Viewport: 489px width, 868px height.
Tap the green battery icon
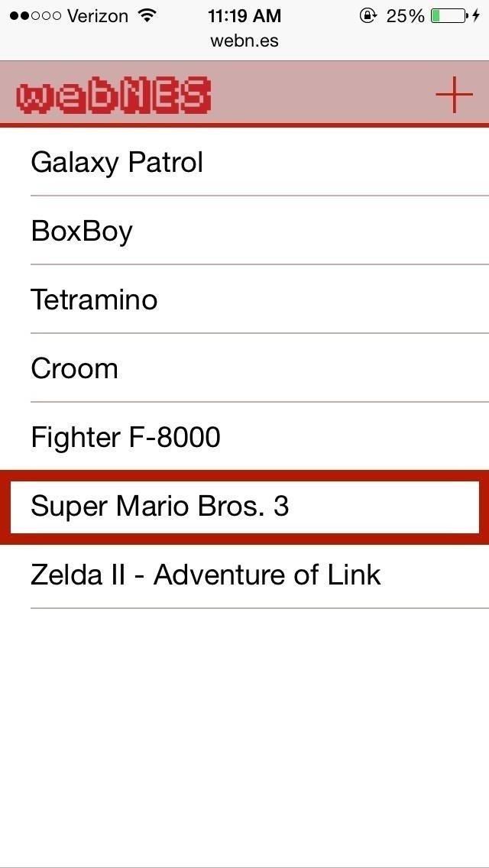pyautogui.click(x=447, y=16)
